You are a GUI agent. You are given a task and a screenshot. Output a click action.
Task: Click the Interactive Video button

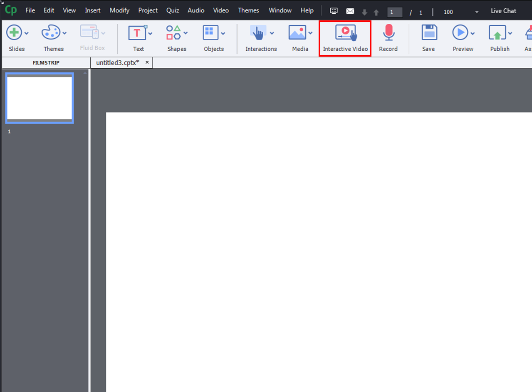coord(345,39)
